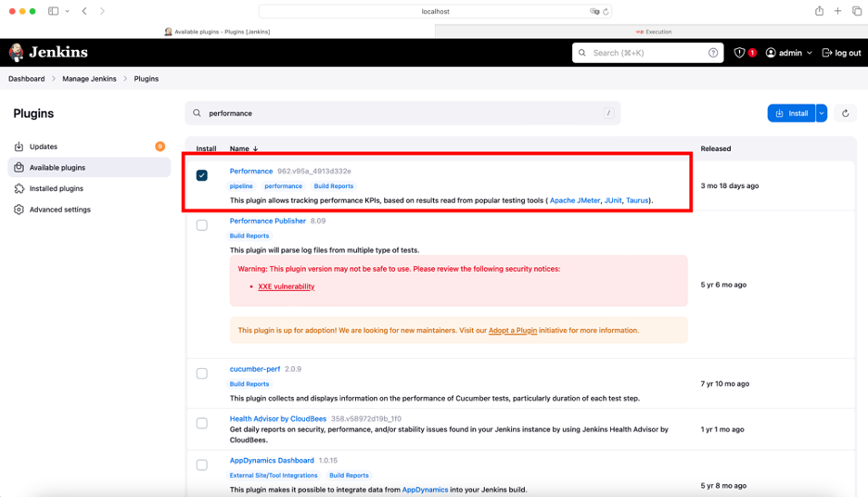Follow the AppDynamics link in description
Image resolution: width=868 pixels, height=497 pixels.
[x=425, y=490]
